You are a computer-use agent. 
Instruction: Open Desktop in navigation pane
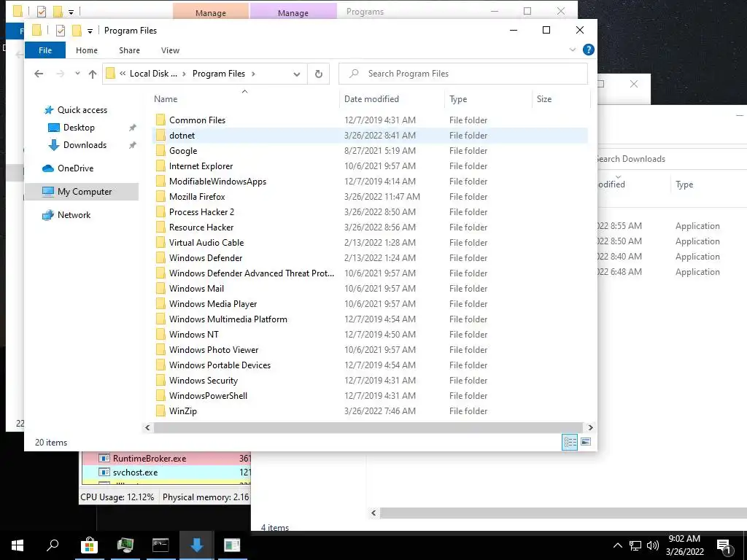pos(79,128)
